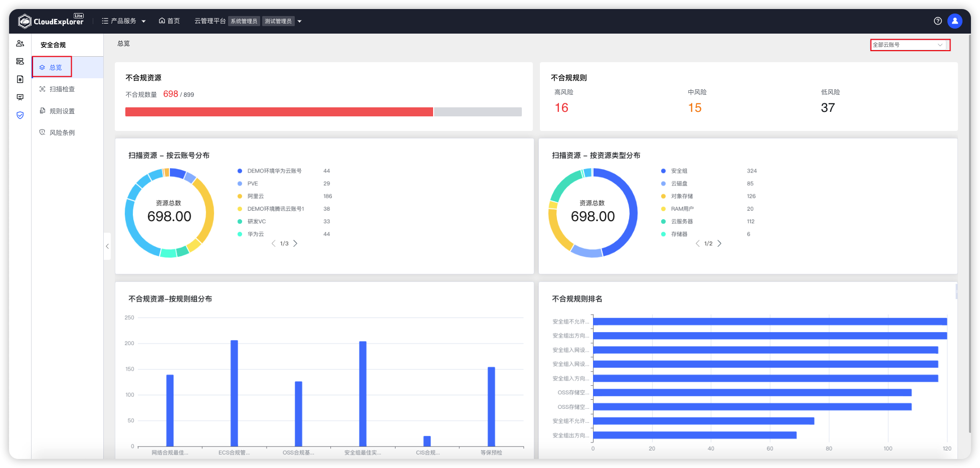Click the red non-compliant progress bar
980x468 pixels.
tap(279, 112)
